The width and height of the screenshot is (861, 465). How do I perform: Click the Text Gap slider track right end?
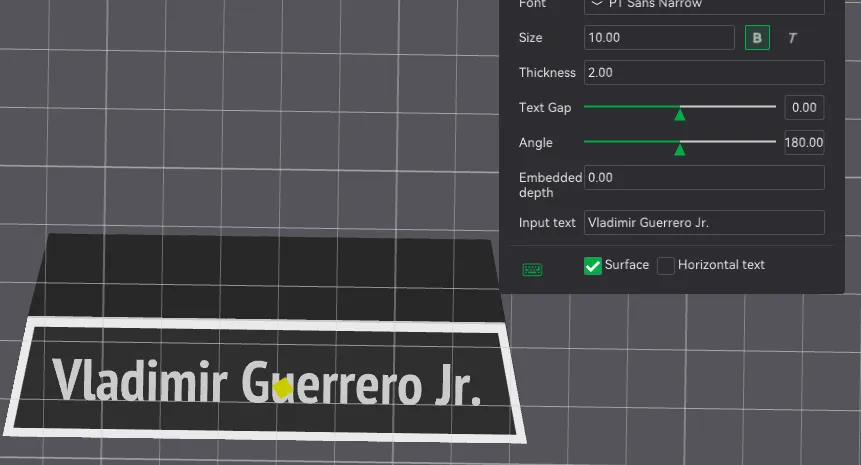(773, 107)
